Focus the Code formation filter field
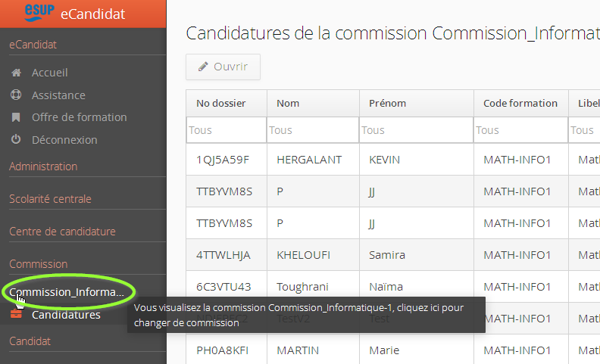The width and height of the screenshot is (600, 364). point(520,130)
